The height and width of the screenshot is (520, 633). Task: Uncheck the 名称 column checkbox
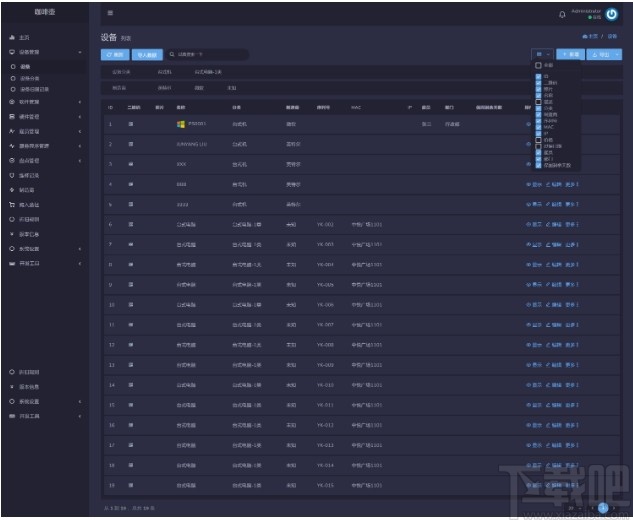click(538, 95)
